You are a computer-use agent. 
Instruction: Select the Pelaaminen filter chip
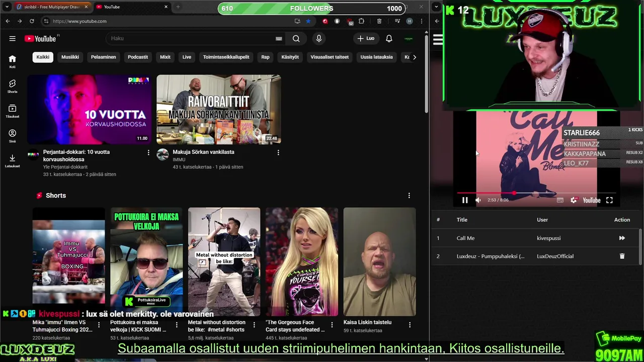pyautogui.click(x=103, y=57)
